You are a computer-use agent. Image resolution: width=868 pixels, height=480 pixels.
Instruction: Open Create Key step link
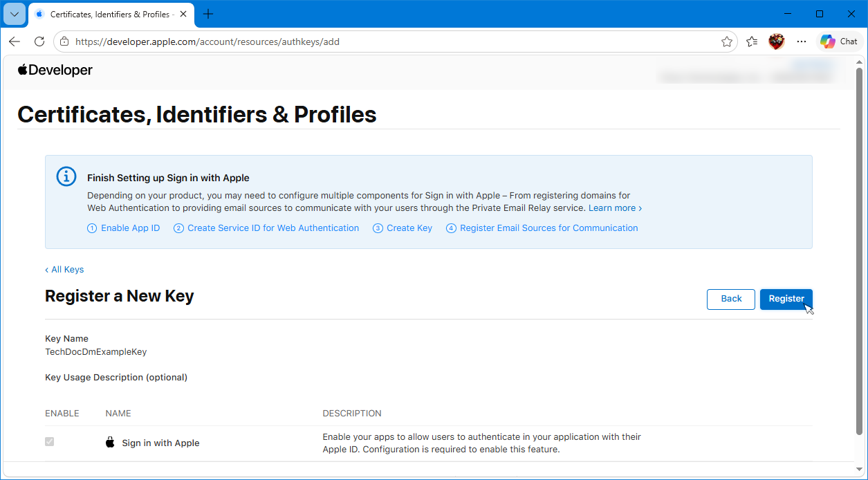coord(403,228)
